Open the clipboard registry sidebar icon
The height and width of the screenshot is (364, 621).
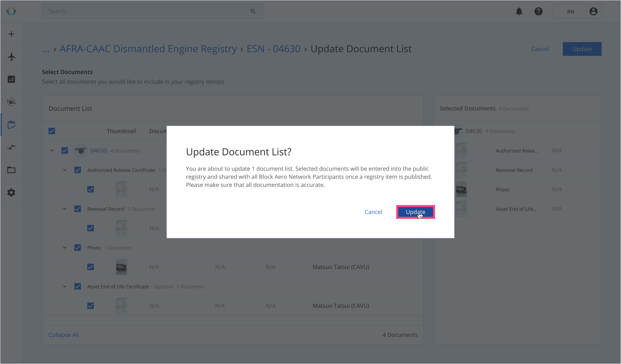[11, 125]
